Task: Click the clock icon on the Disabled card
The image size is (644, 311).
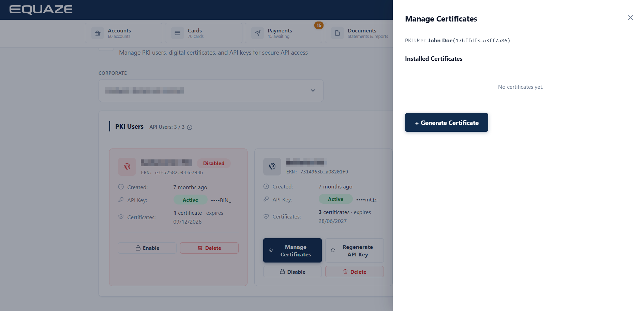Action: click(x=121, y=187)
